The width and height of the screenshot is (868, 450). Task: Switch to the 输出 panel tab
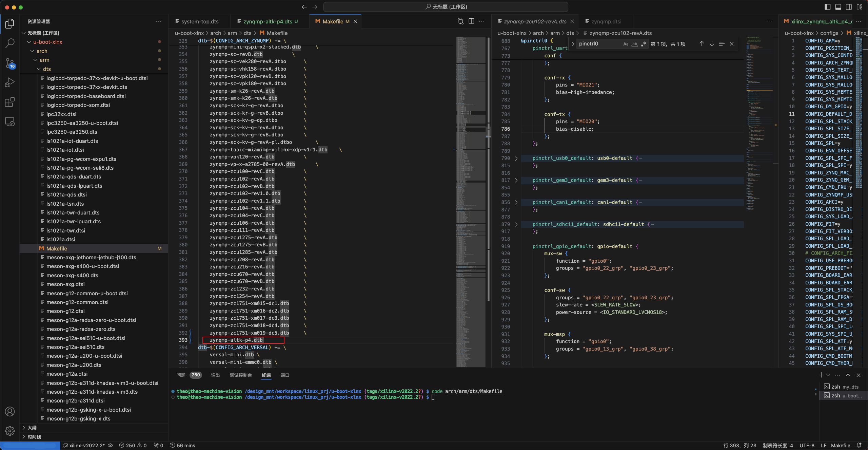tap(215, 375)
